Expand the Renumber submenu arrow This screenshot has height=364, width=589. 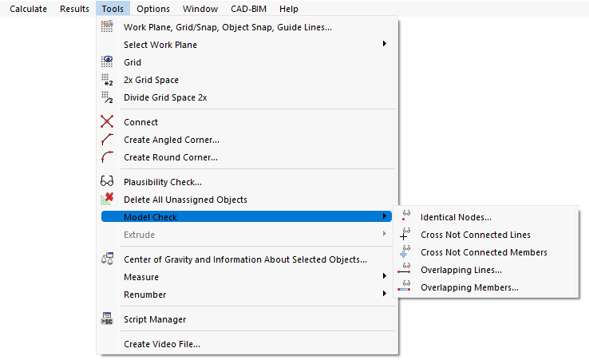(384, 295)
